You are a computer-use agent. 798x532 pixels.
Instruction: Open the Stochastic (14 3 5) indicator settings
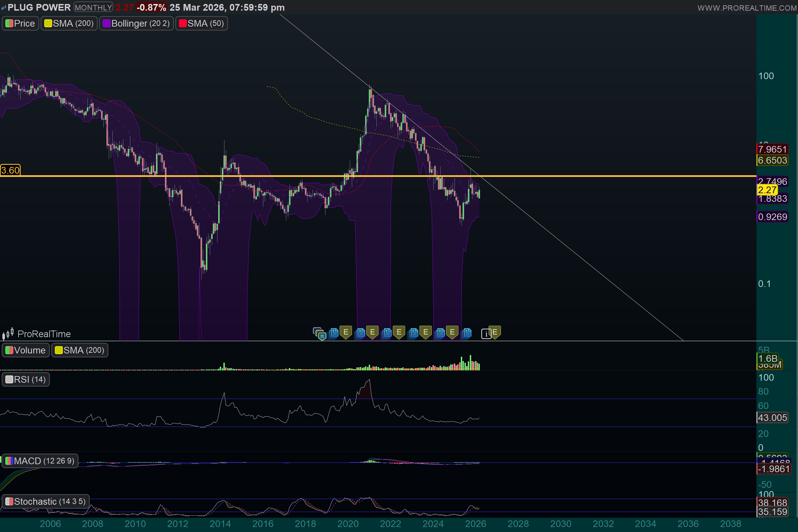[x=46, y=501]
